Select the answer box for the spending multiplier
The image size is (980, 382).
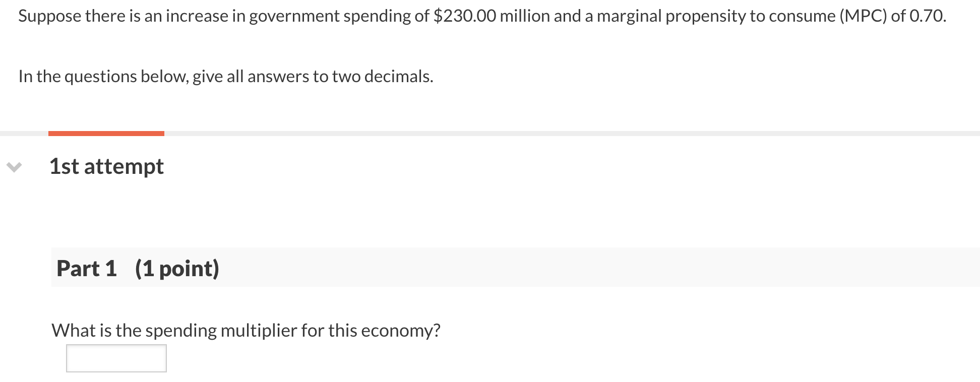click(116, 358)
